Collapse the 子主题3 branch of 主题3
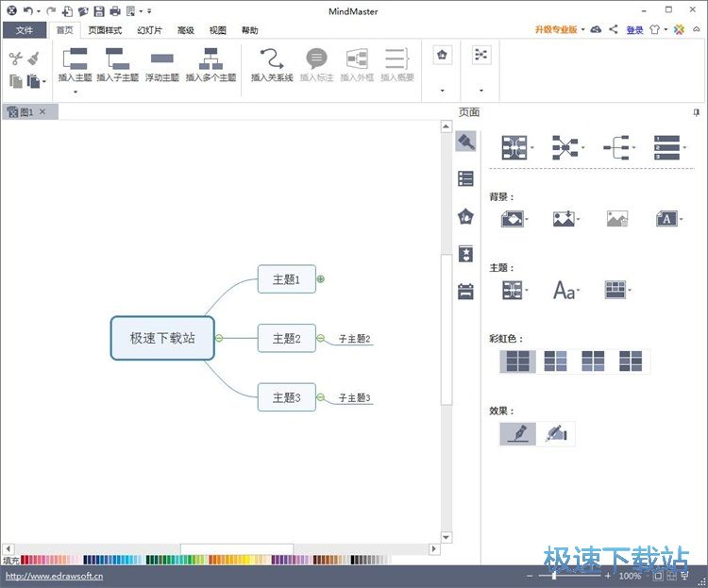This screenshot has width=708, height=588. point(321,397)
